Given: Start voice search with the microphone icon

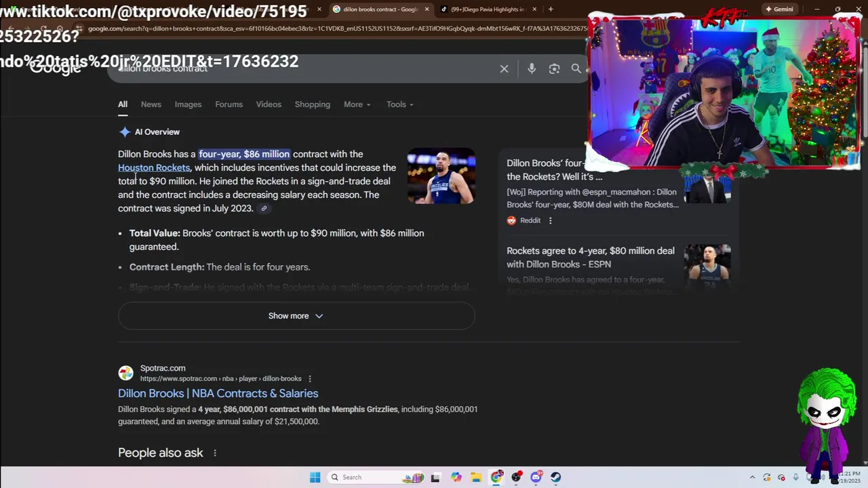Looking at the screenshot, I should (532, 68).
